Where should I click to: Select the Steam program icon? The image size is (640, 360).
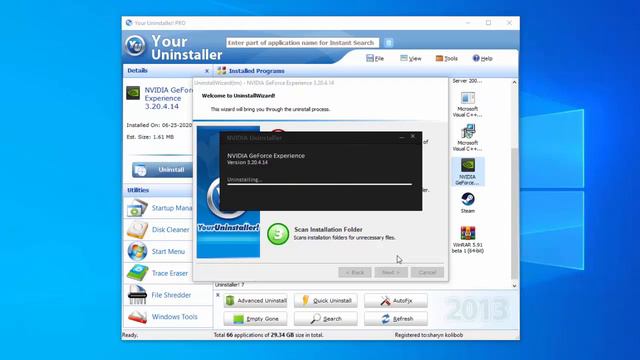tap(468, 199)
